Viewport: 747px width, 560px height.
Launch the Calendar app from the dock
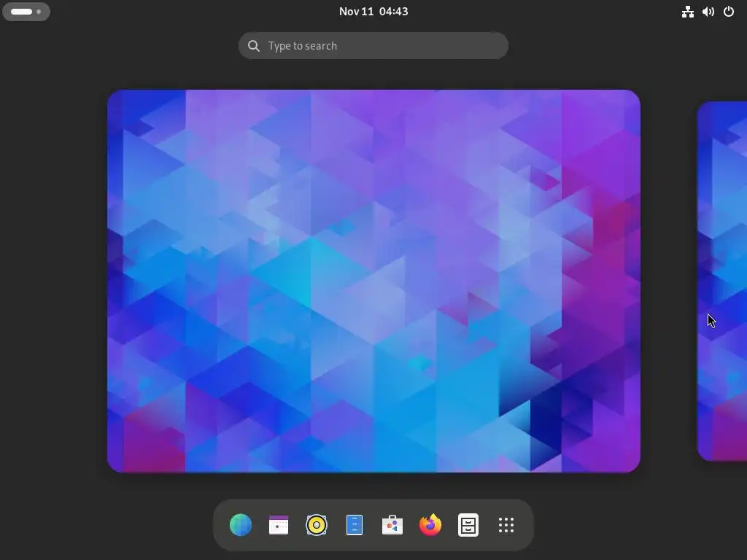click(279, 525)
